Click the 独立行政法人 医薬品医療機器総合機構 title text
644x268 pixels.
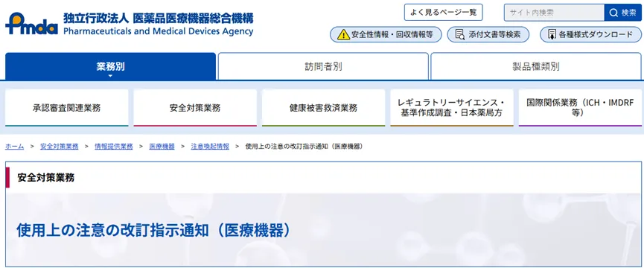coord(159,18)
